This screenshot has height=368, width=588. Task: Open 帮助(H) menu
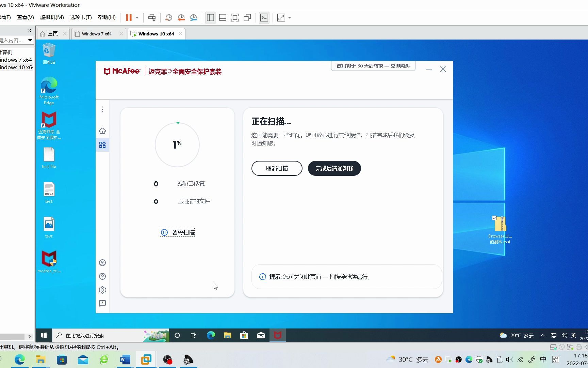[x=107, y=17]
